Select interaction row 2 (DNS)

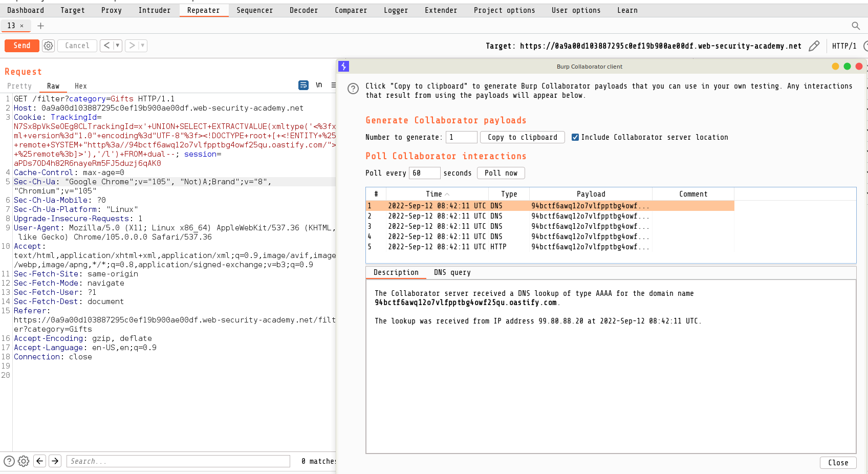coord(550,216)
